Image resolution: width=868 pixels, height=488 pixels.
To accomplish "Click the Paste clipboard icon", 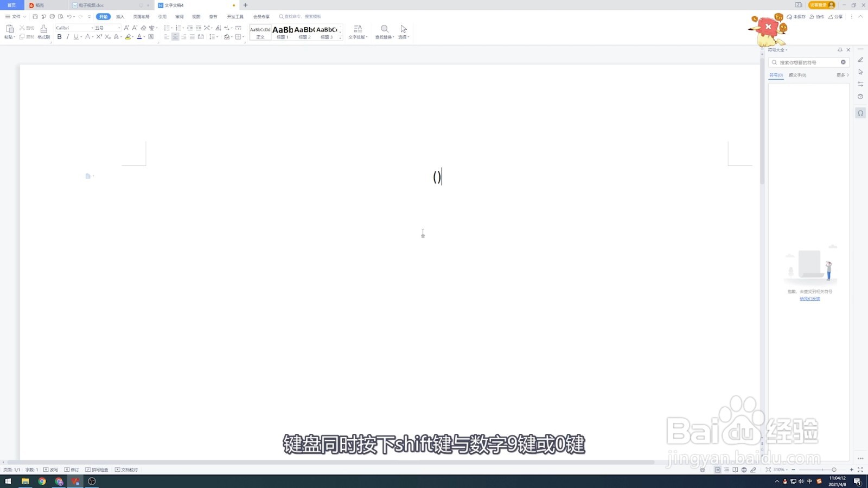I will tap(9, 29).
